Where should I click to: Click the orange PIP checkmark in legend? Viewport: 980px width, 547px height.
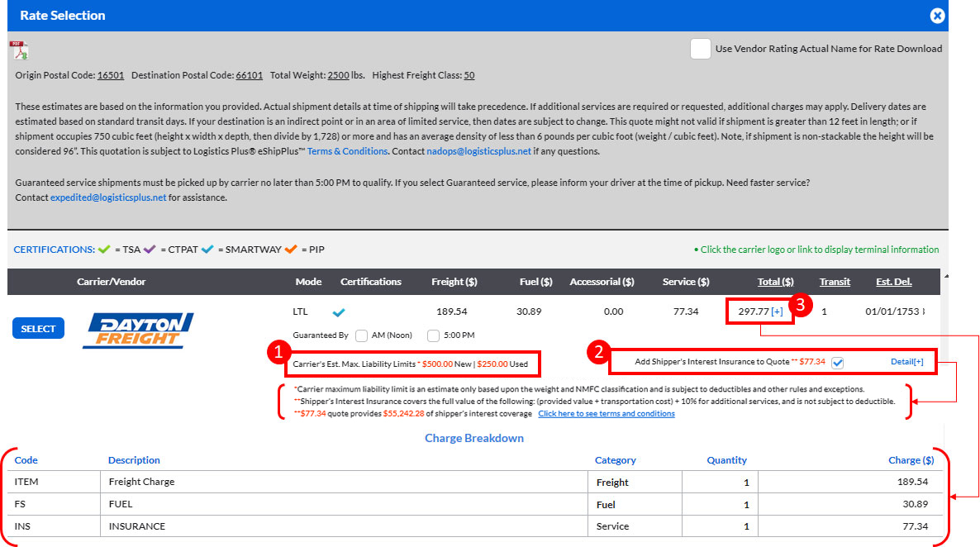pyautogui.click(x=290, y=249)
